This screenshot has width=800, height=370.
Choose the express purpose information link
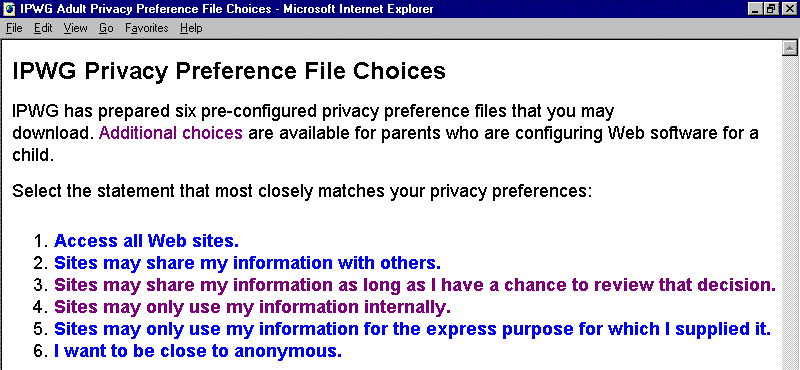(412, 329)
